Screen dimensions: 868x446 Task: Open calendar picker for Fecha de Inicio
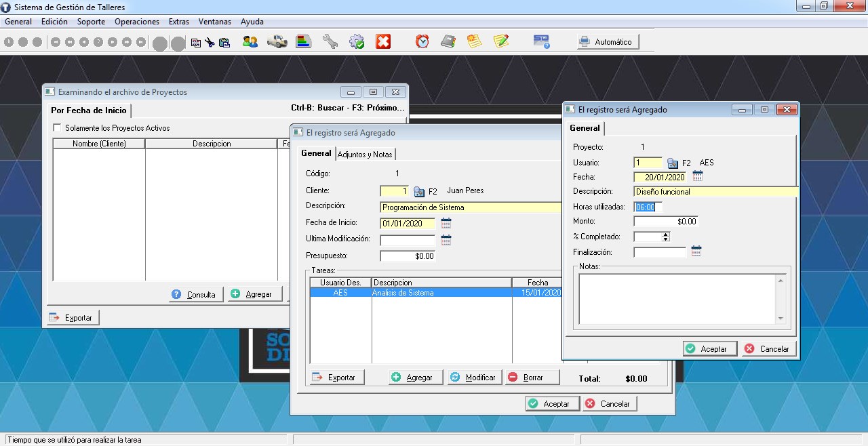pos(446,223)
